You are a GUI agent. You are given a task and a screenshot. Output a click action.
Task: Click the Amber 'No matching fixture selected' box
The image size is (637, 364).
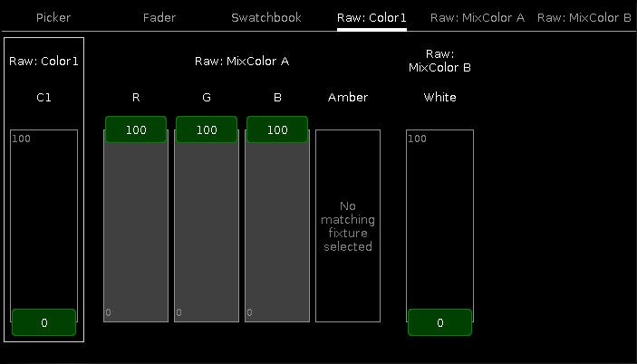click(x=348, y=225)
